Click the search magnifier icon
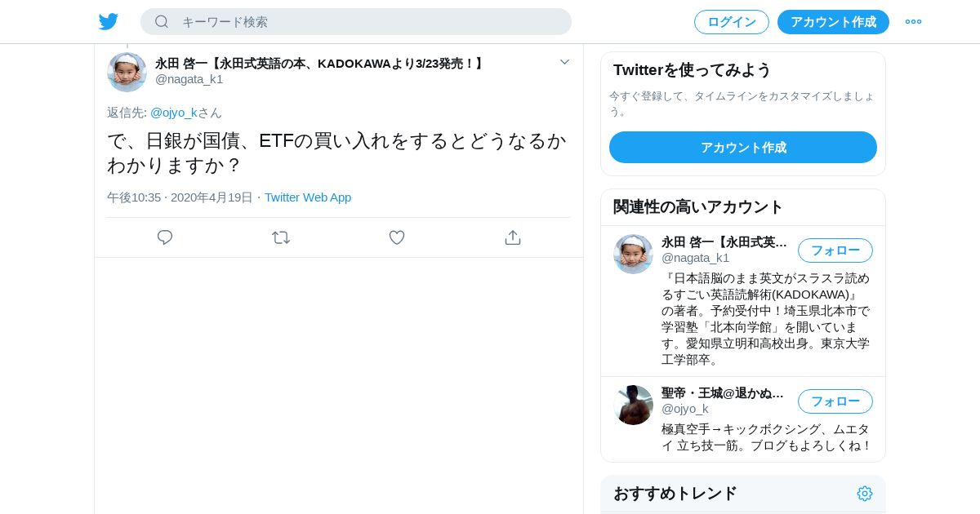Image resolution: width=980 pixels, height=514 pixels. click(162, 22)
